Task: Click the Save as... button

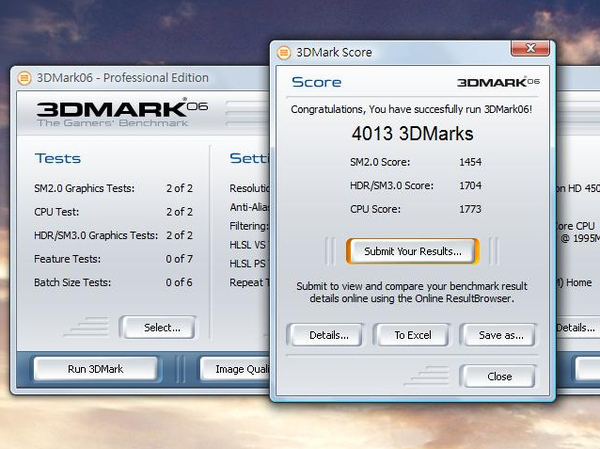Action: (498, 335)
